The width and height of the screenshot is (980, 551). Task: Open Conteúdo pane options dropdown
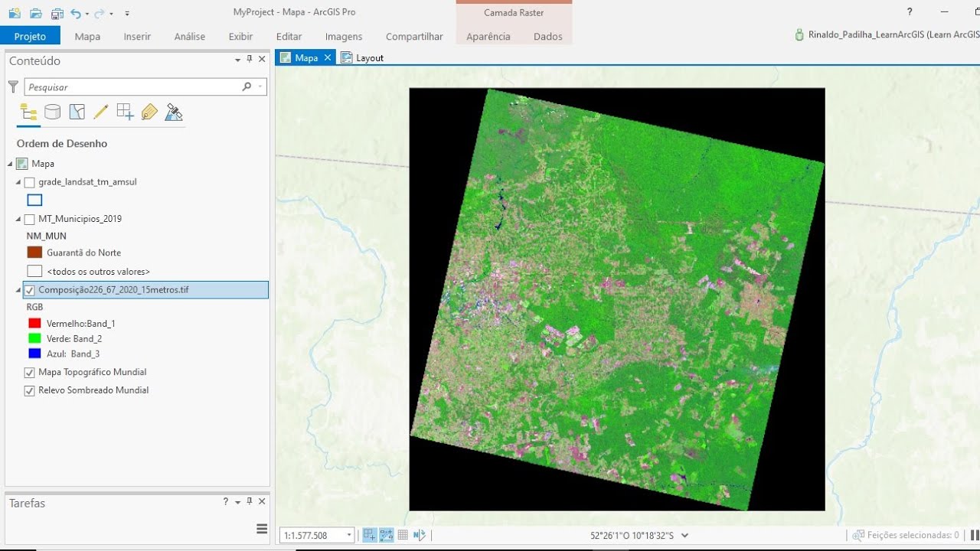tap(237, 60)
